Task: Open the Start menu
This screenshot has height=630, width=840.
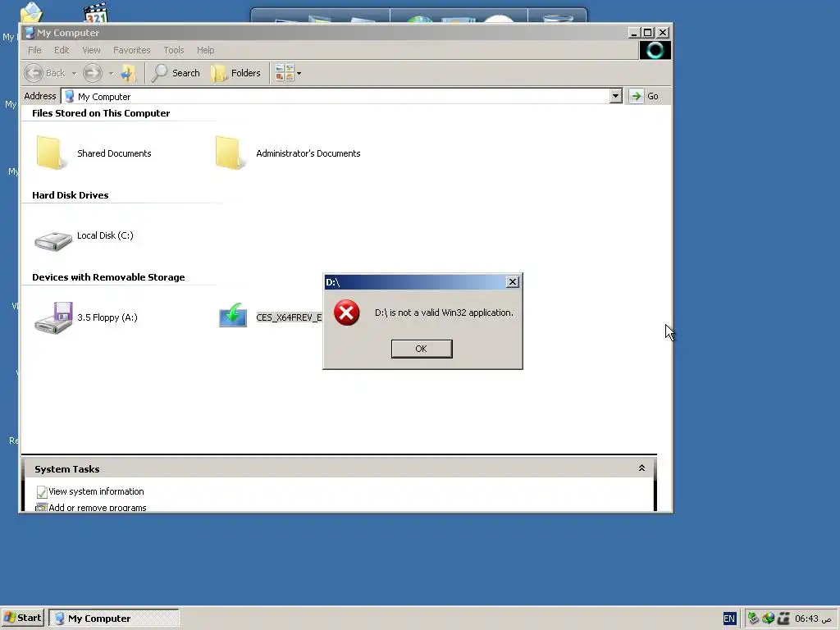Action: 22,618
